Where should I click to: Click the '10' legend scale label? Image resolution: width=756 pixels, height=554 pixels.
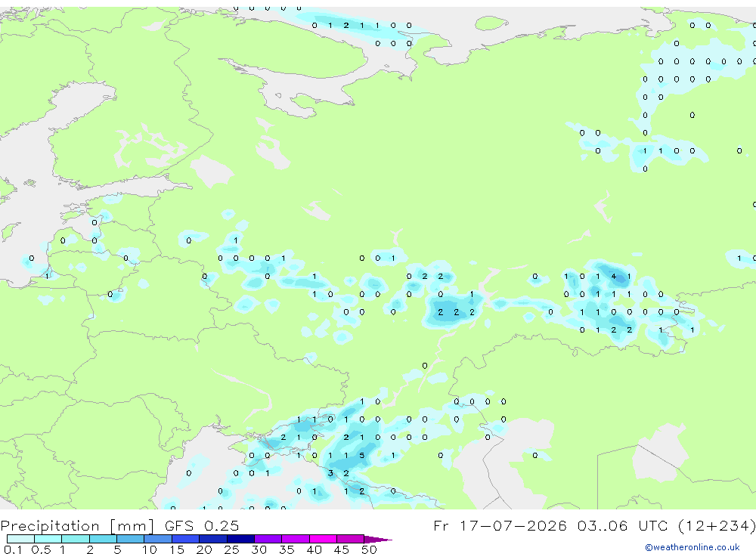150,549
